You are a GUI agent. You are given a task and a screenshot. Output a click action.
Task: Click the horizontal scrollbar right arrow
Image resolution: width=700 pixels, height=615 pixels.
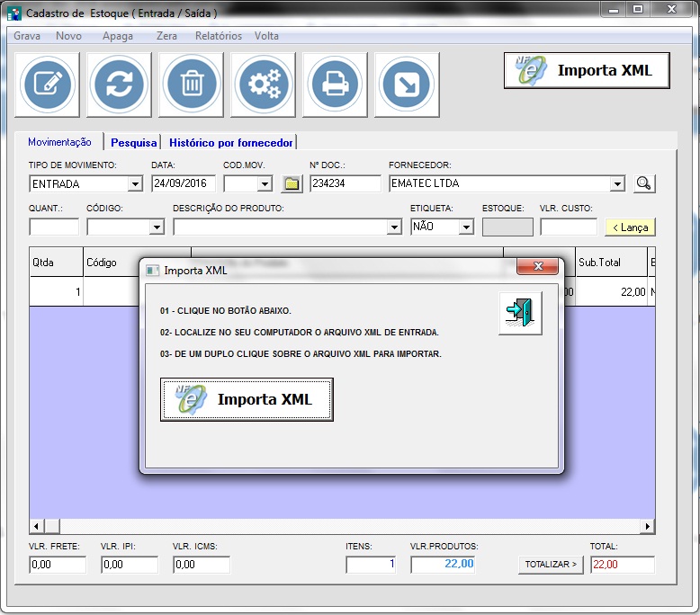648,526
